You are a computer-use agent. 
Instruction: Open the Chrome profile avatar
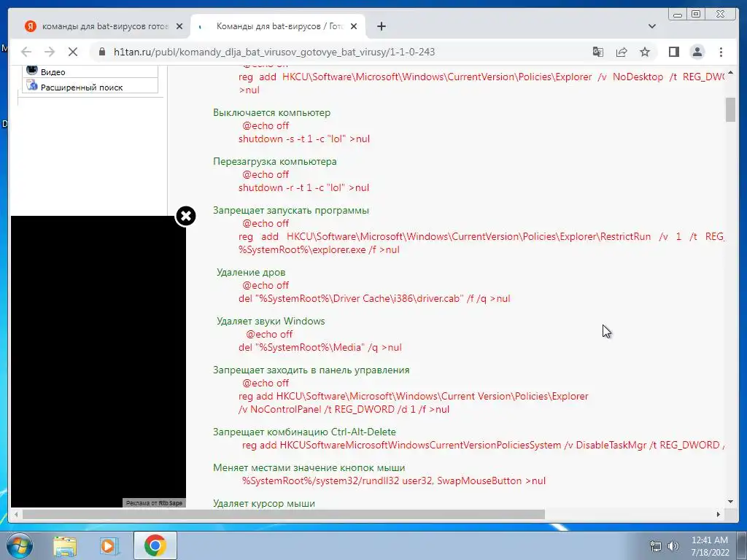(697, 52)
